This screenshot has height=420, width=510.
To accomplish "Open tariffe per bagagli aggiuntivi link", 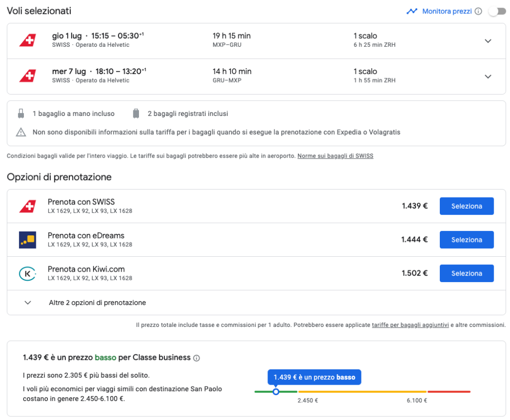I will coord(410,325).
